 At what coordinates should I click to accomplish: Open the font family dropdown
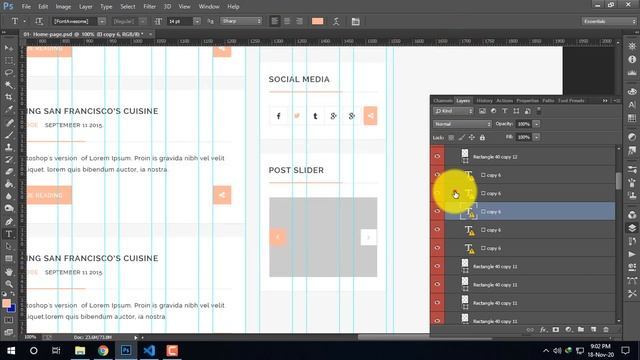pyautogui.click(x=102, y=21)
